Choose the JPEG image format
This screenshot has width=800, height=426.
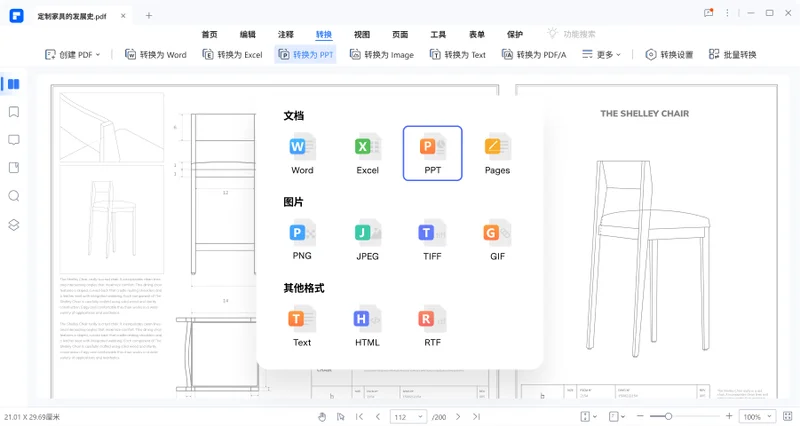pyautogui.click(x=367, y=240)
